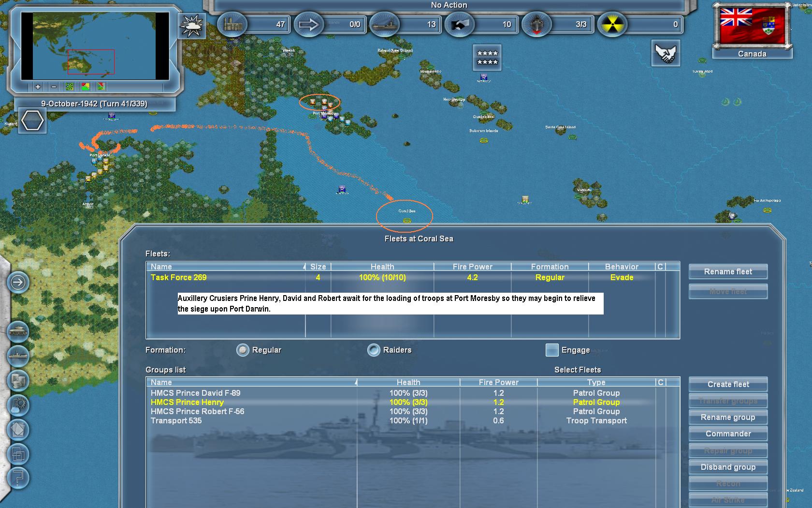Sort groups by Type column header

(x=596, y=382)
